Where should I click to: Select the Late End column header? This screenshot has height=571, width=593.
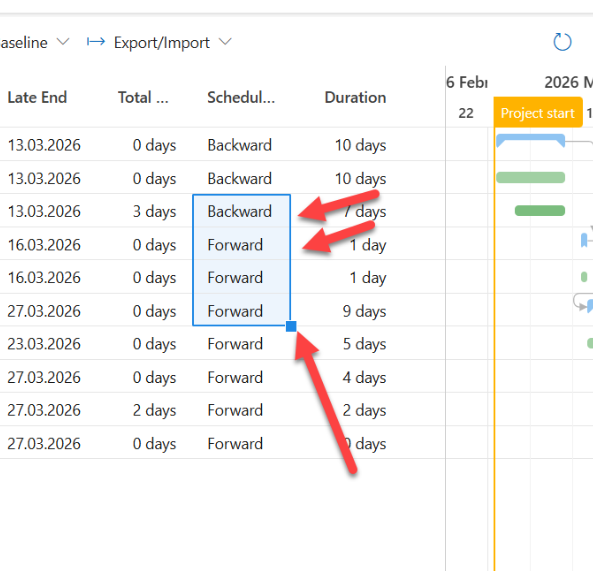coord(37,98)
